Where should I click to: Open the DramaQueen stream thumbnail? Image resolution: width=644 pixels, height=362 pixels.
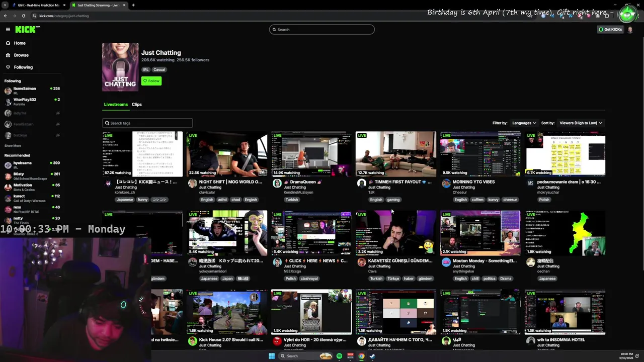coord(311,154)
